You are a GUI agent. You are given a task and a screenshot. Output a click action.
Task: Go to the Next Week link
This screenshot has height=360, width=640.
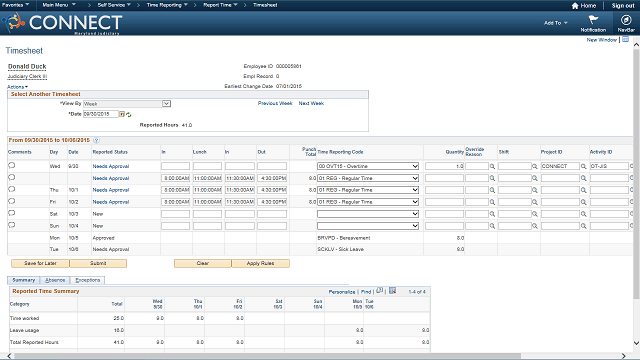[311, 103]
